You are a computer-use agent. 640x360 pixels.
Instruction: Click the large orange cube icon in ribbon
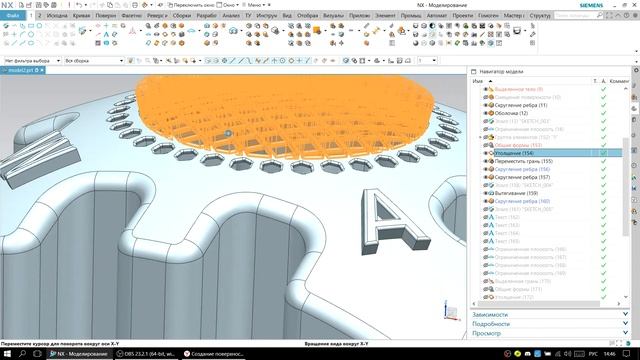pyautogui.click(x=317, y=30)
